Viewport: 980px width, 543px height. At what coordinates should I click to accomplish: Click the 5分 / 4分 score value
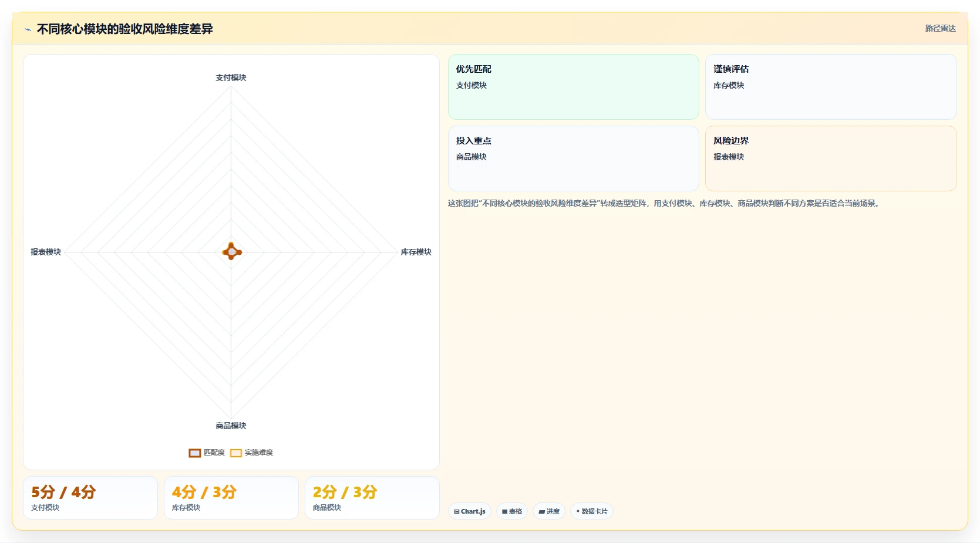(x=63, y=492)
